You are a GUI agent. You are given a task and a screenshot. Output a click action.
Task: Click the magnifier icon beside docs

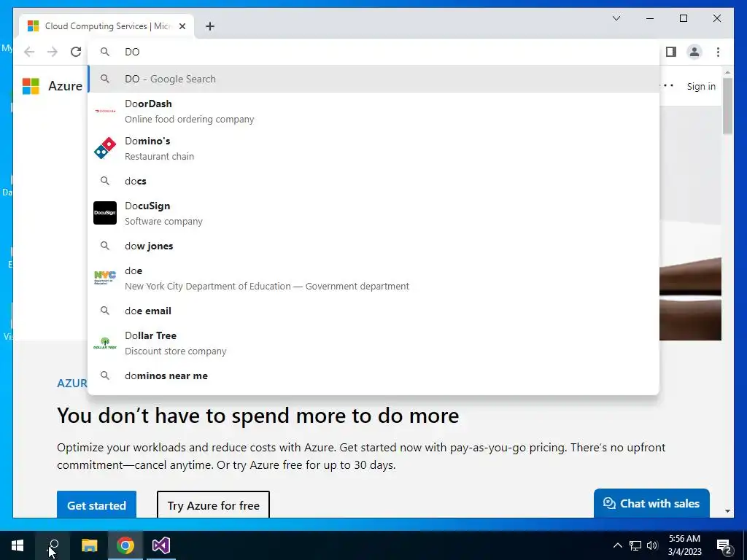pyautogui.click(x=105, y=181)
